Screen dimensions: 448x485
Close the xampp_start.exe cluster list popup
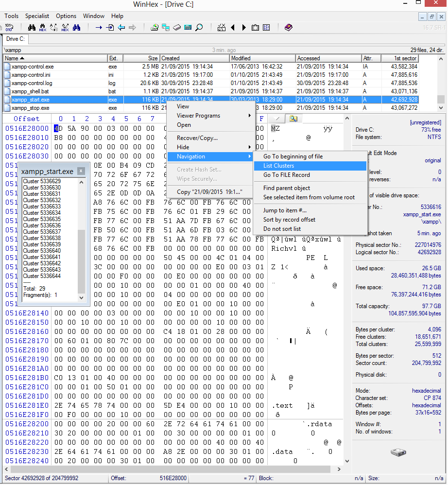[81, 171]
